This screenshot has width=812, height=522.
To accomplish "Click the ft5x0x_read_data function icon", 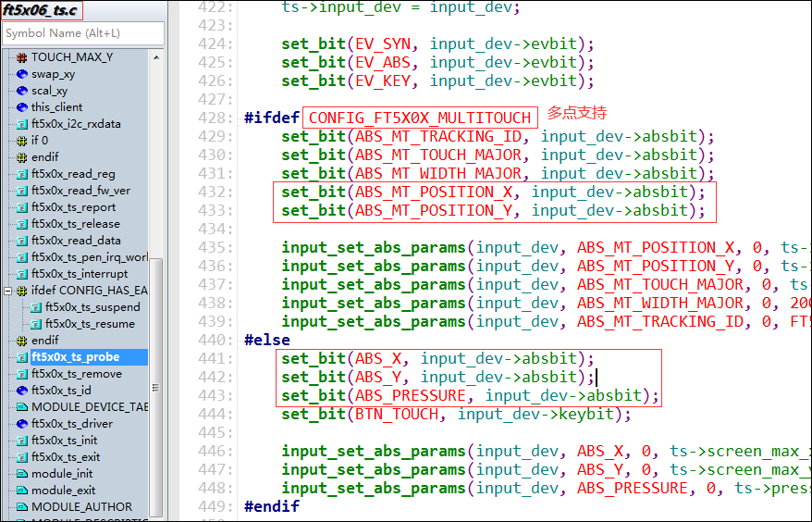I will point(22,241).
